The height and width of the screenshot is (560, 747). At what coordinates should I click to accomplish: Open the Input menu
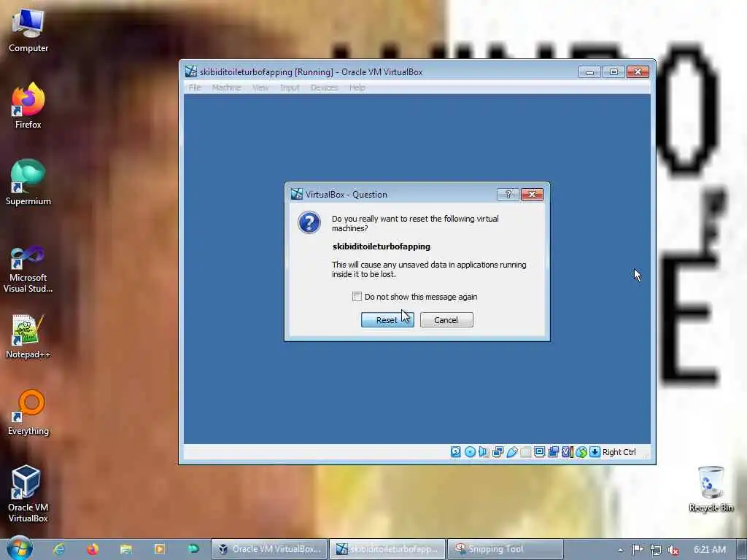click(x=290, y=87)
